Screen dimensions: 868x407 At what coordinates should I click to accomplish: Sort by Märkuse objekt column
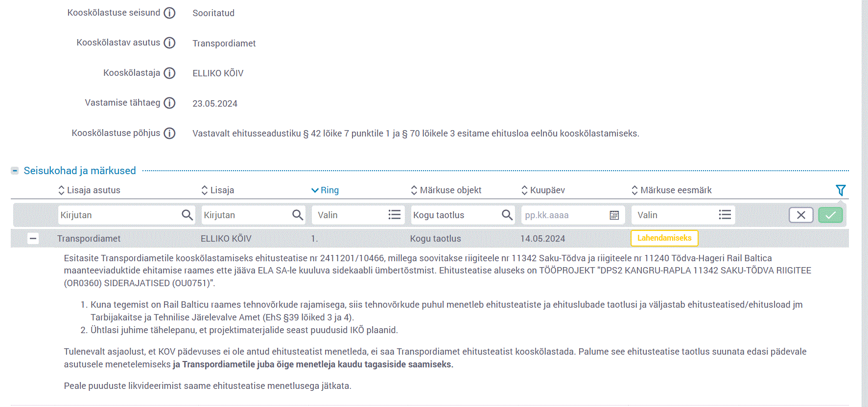point(446,190)
